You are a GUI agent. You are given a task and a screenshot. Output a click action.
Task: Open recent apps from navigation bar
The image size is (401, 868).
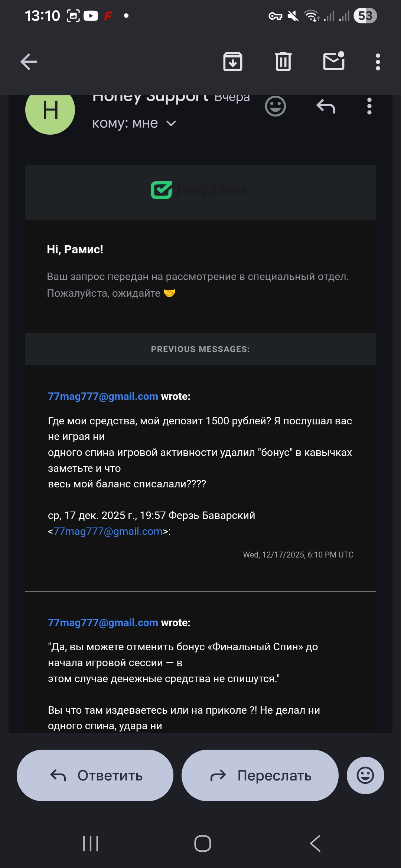click(91, 844)
